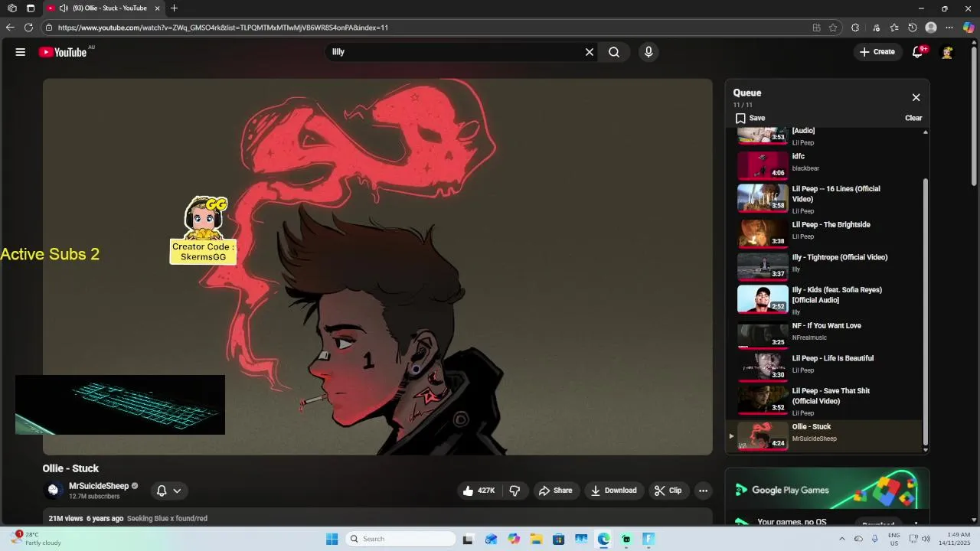Open Task View in the taskbar

tap(468, 539)
